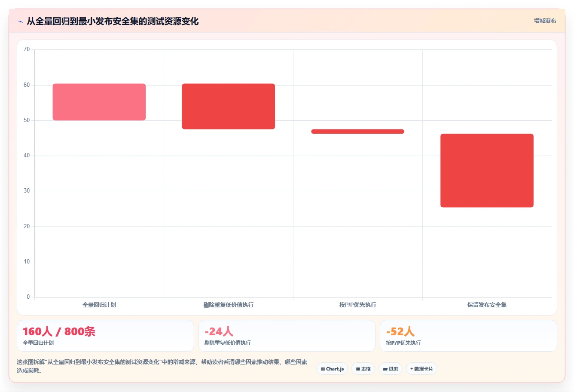
Task: Click the y-axis tick label 10
Action: click(27, 262)
